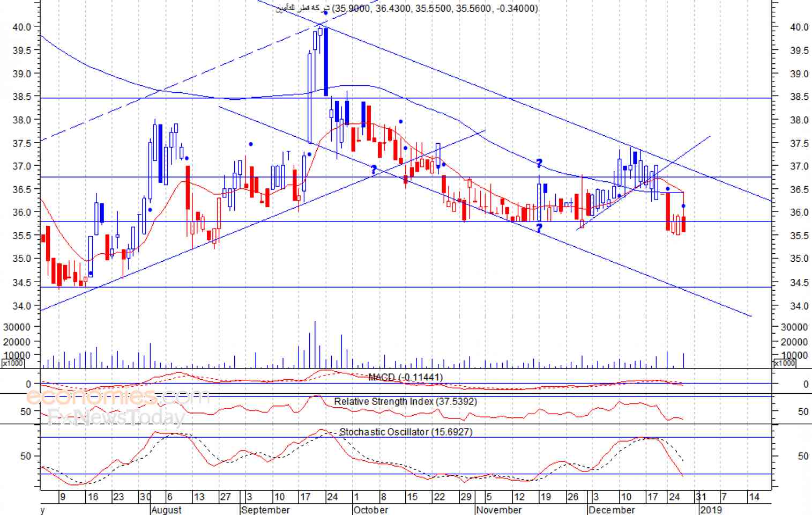
Task: Select date 12 in November on the time axis
Action: (x=519, y=497)
